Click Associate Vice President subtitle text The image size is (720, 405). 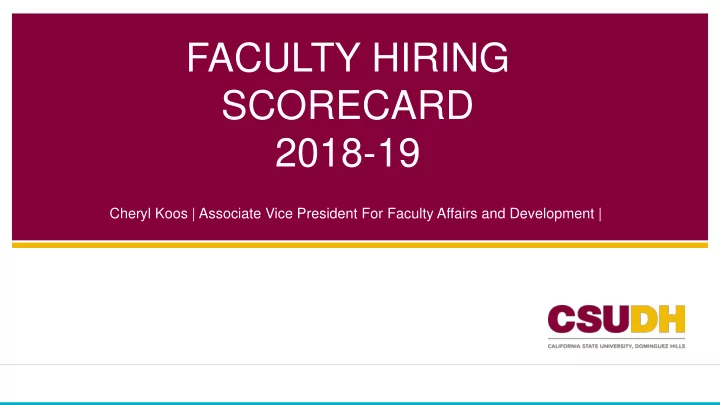tap(278, 214)
